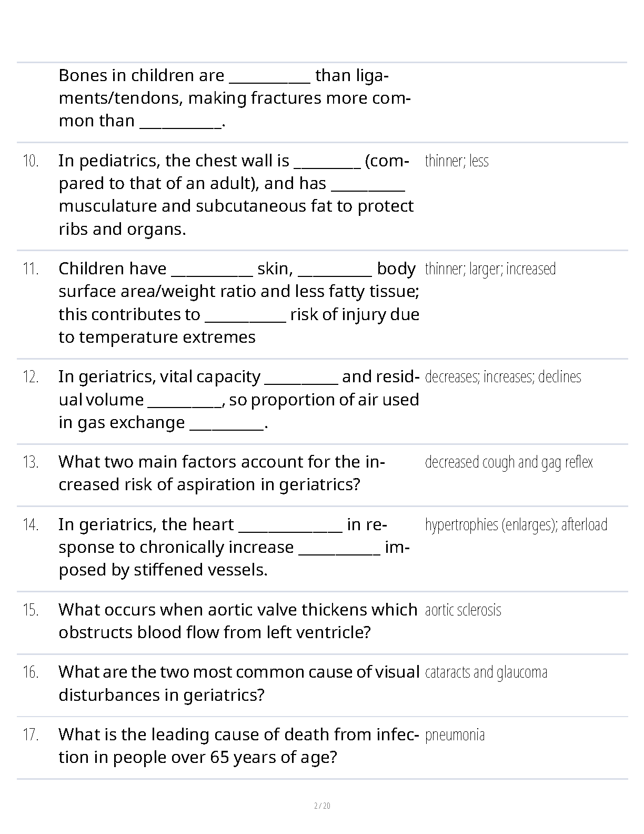Click question number 12
644x834 pixels.
(31, 378)
